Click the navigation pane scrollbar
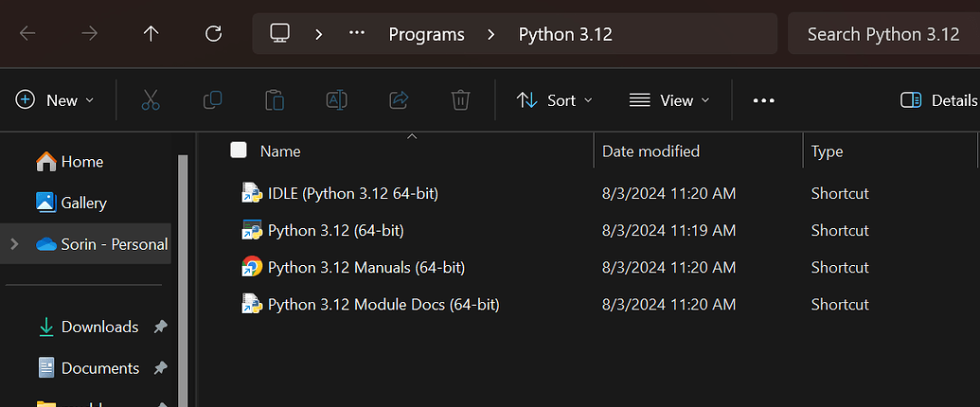This screenshot has height=407, width=980. (183, 281)
